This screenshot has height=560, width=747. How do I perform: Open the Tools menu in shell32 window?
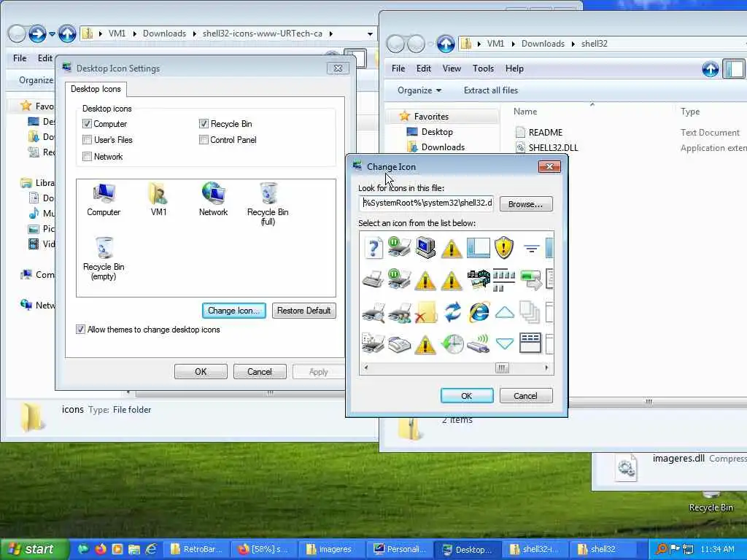point(483,69)
